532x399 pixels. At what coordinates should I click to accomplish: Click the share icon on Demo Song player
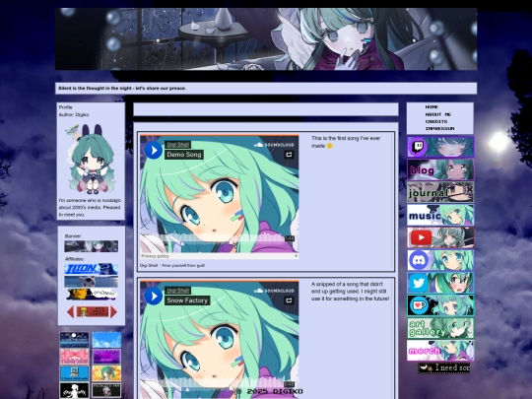pyautogui.click(x=289, y=155)
